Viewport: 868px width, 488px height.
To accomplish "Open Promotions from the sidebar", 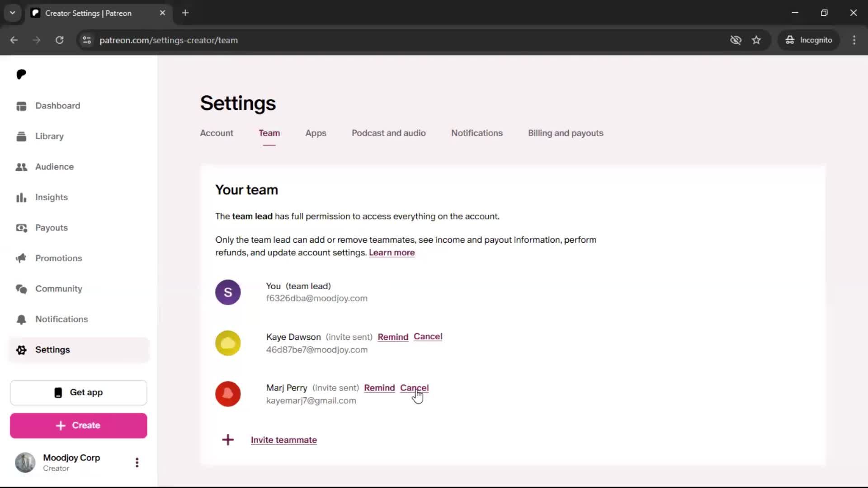I will pyautogui.click(x=59, y=258).
